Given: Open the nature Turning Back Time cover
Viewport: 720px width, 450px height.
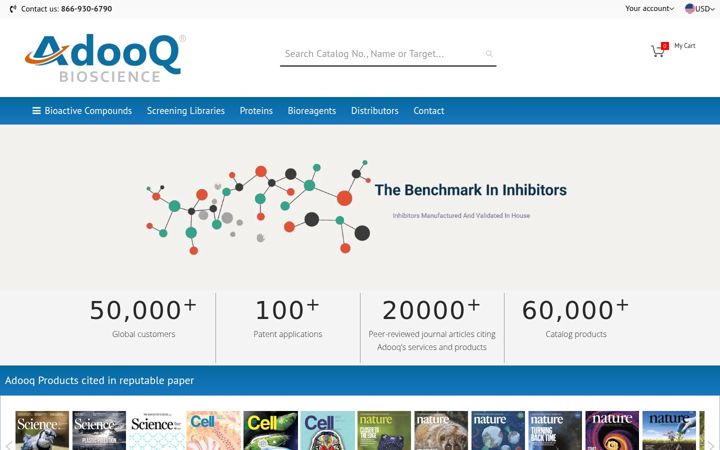Looking at the screenshot, I should (x=555, y=430).
